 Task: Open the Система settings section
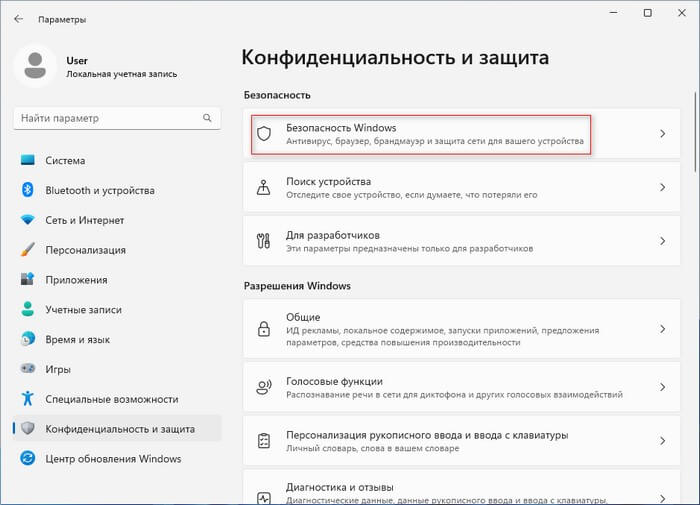pyautogui.click(x=117, y=160)
